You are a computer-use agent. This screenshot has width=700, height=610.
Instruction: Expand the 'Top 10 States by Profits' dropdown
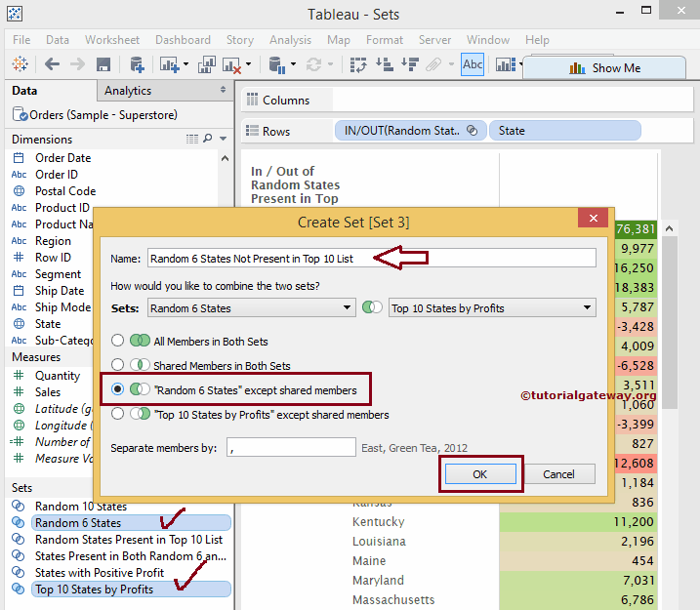(492, 308)
